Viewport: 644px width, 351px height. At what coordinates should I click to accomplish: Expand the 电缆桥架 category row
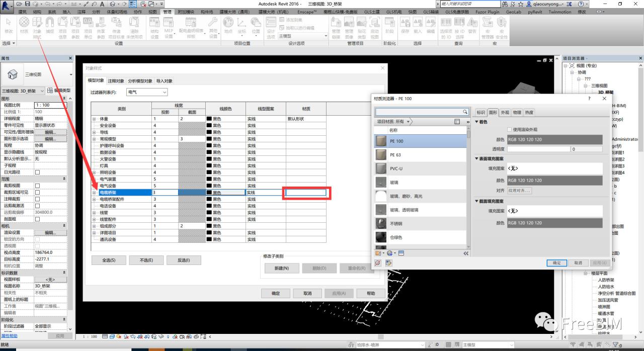94,193
